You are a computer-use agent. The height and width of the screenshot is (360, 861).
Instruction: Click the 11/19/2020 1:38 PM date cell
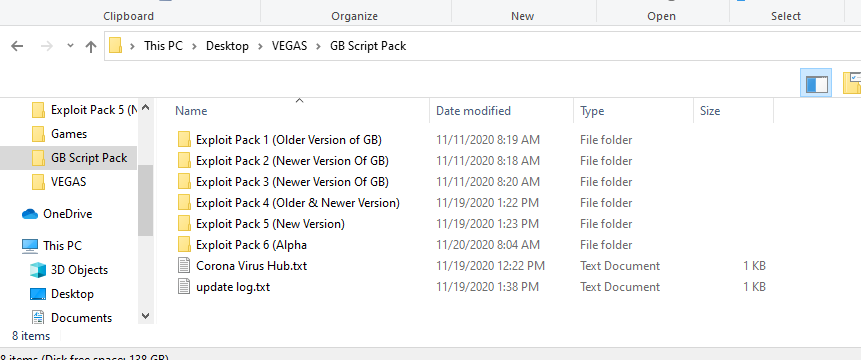488,287
